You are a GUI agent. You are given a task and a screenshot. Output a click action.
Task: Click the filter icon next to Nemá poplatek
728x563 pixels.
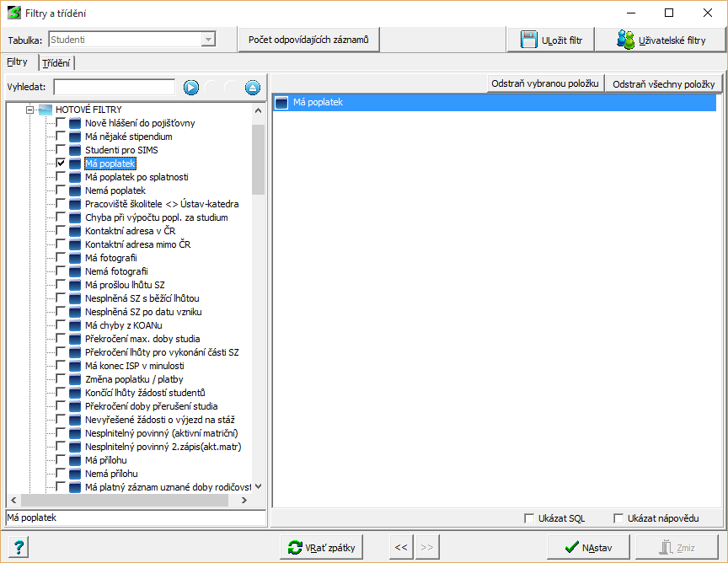pyautogui.click(x=76, y=190)
